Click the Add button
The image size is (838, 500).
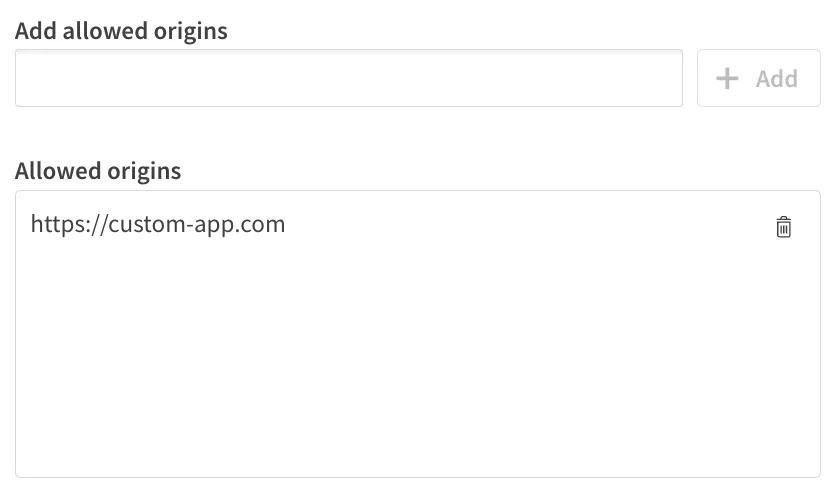[758, 78]
